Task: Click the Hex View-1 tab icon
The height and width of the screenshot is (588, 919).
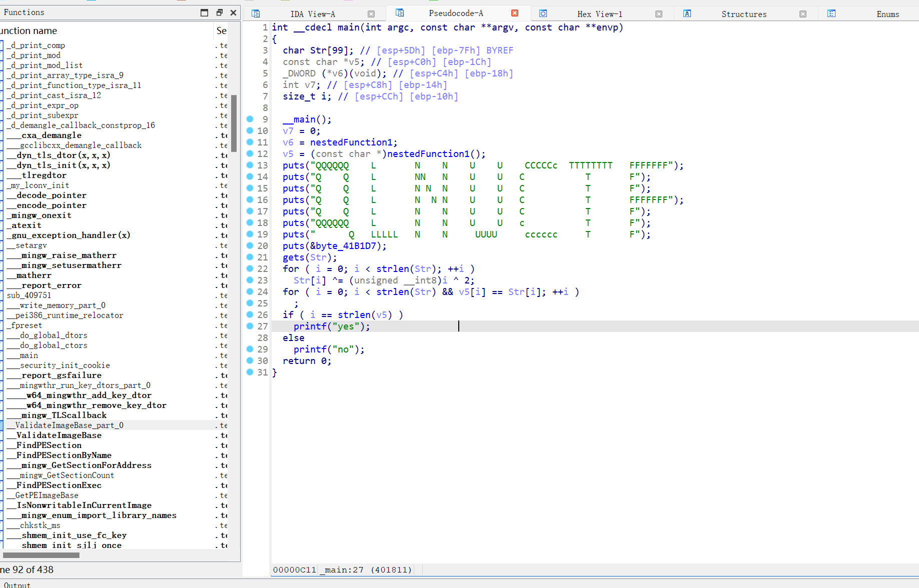Action: pos(543,13)
